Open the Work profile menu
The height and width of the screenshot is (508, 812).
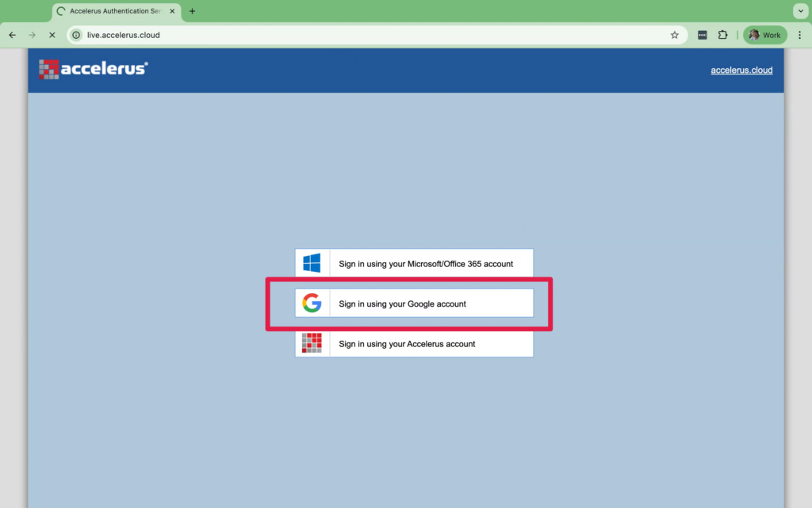pos(764,35)
